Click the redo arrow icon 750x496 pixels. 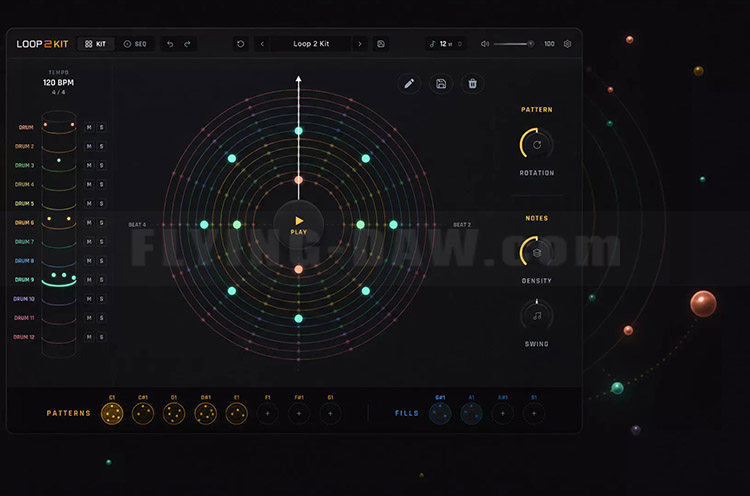[188, 44]
